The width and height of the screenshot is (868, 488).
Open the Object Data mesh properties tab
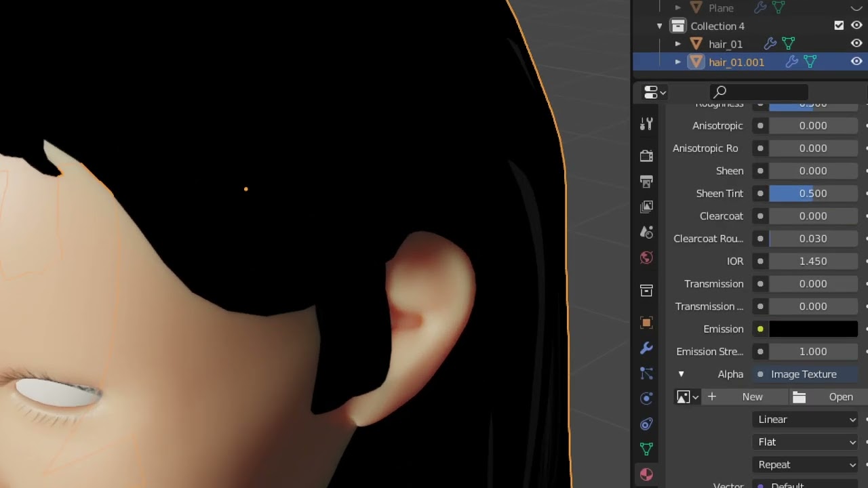click(x=646, y=449)
